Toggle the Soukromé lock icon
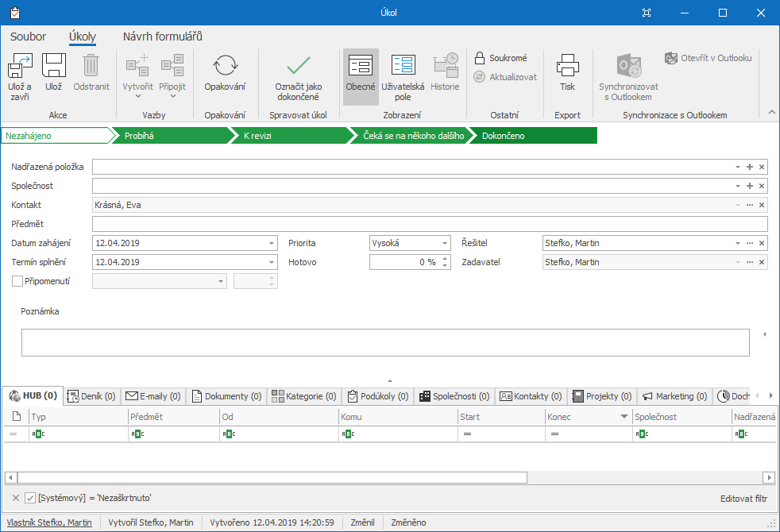This screenshot has width=780, height=532. coord(480,58)
